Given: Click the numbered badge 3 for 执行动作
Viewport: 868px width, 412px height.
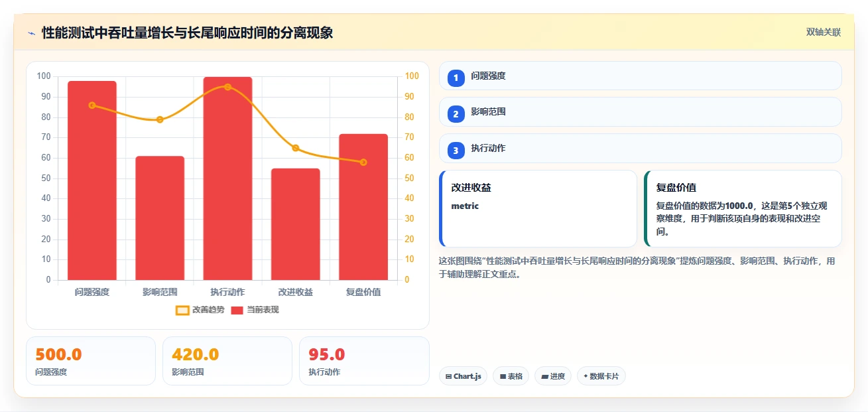Looking at the screenshot, I should coord(456,150).
